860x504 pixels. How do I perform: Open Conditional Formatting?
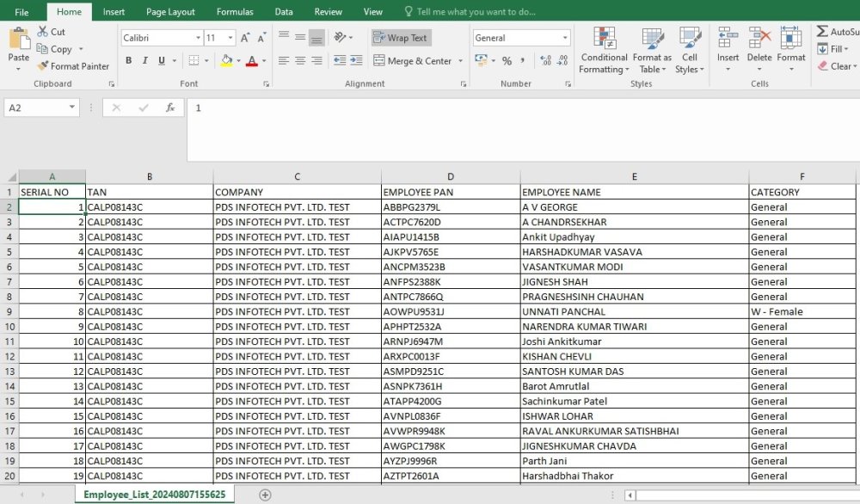tap(604, 50)
